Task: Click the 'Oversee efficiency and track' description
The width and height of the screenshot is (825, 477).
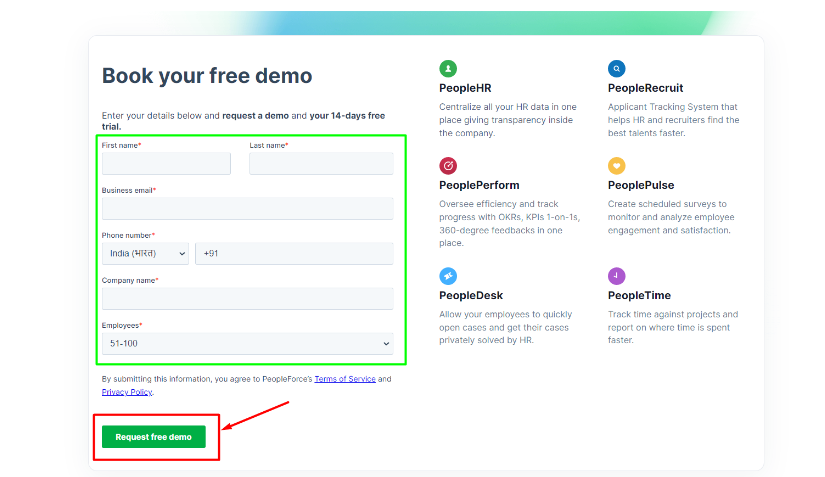Action: click(x=509, y=224)
